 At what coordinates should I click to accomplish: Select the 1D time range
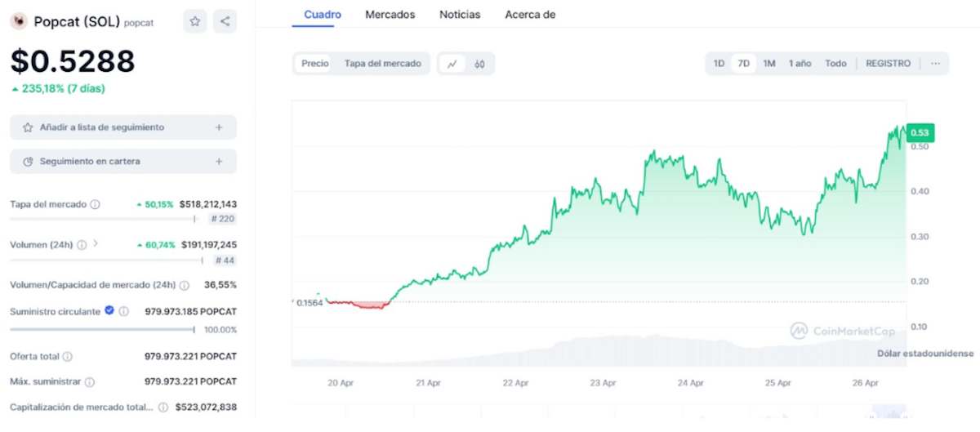719,64
